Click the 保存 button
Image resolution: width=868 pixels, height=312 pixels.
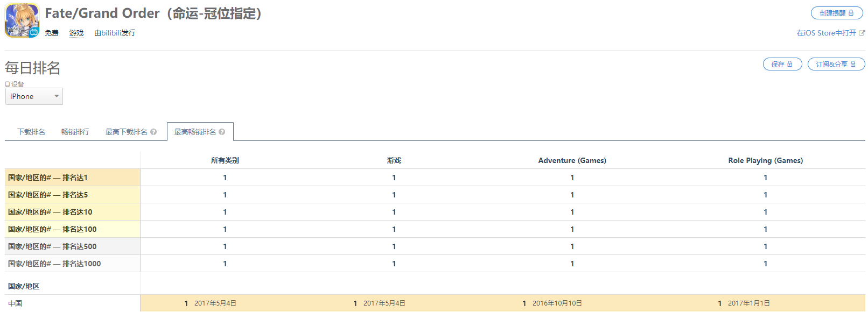click(782, 64)
